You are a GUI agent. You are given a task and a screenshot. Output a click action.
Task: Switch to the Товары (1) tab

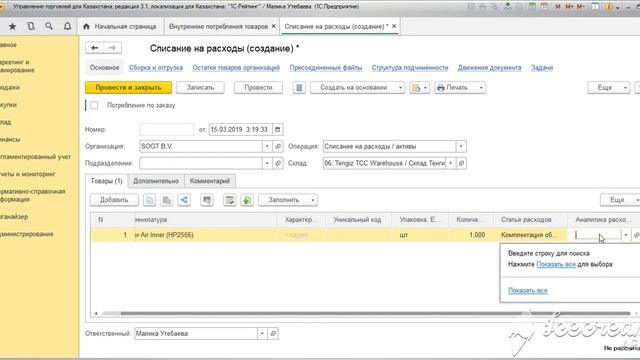tap(107, 181)
